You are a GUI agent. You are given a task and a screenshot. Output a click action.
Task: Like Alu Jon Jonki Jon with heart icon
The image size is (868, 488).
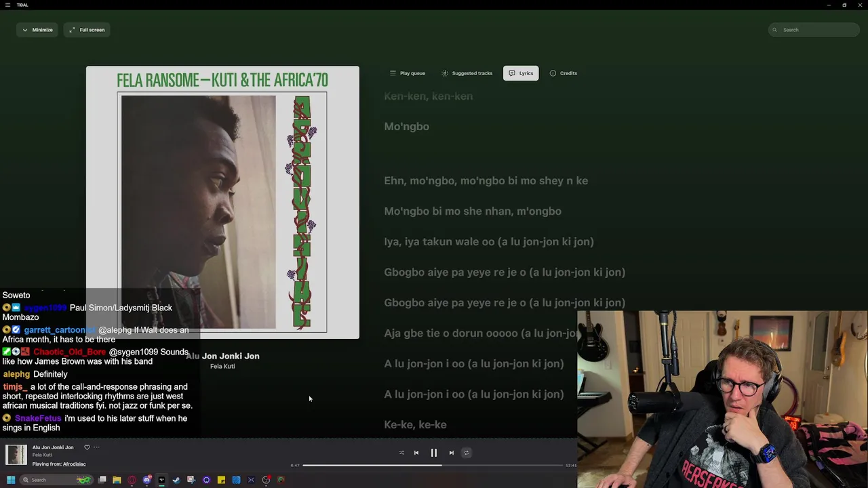point(87,447)
